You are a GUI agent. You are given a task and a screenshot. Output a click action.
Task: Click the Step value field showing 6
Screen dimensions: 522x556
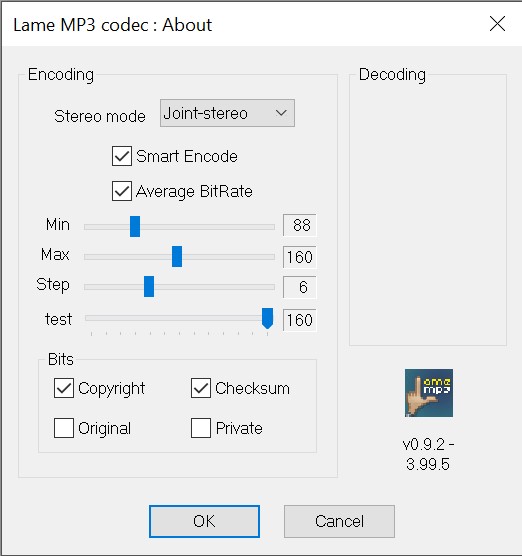pyautogui.click(x=300, y=287)
